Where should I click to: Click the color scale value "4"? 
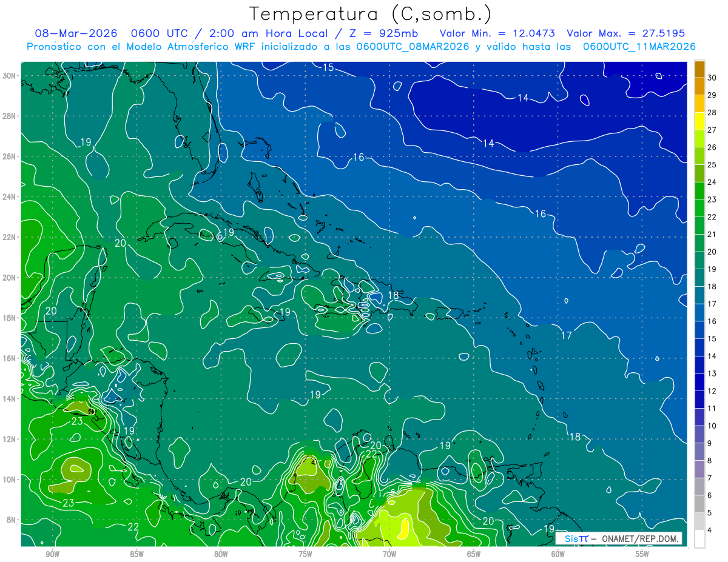tap(710, 530)
